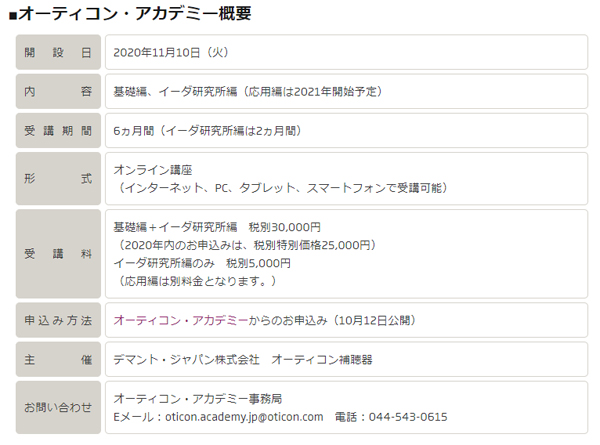The width and height of the screenshot is (600, 445).
Task: Click the 形式 label cell
Action: (x=58, y=178)
